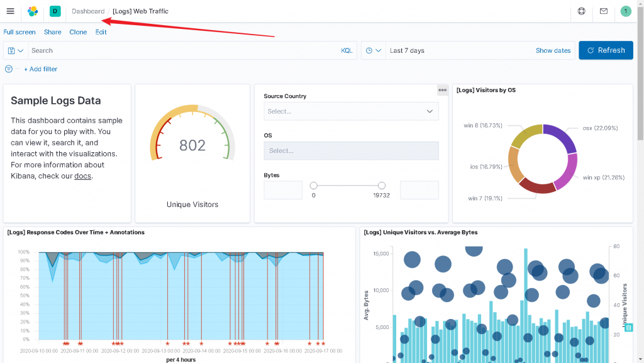Image resolution: width=644 pixels, height=363 pixels.
Task: Click the osx (22.09%) label
Action: tap(600, 128)
